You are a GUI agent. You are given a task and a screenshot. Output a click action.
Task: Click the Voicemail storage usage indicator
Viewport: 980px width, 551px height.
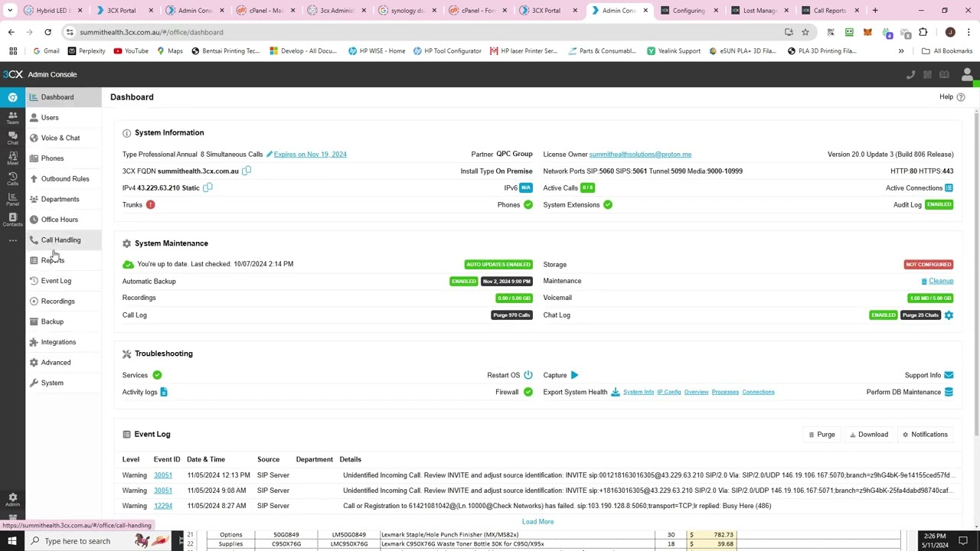tap(929, 298)
